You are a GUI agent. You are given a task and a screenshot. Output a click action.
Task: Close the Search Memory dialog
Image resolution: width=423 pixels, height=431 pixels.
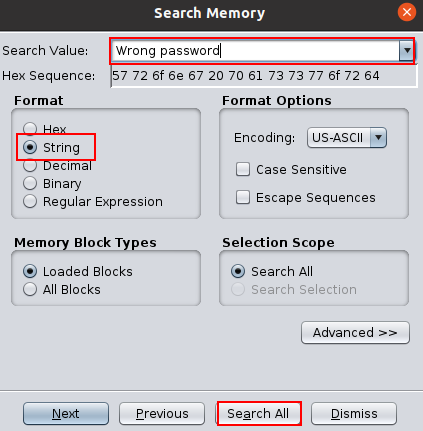407,12
